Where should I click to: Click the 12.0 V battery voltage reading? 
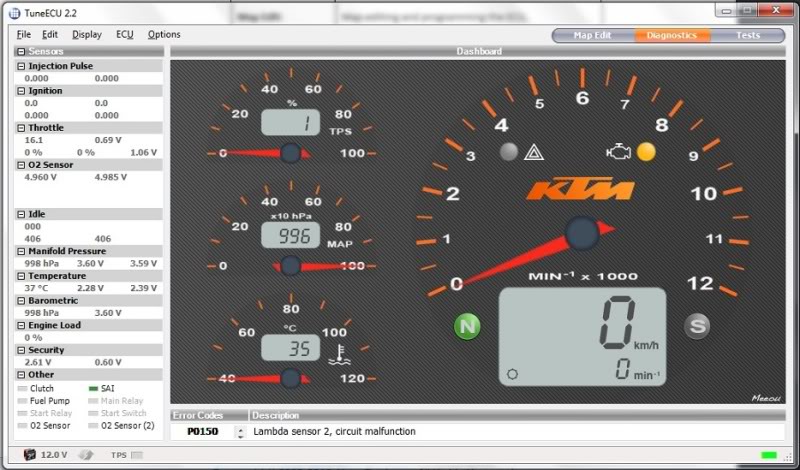pyautogui.click(x=54, y=455)
